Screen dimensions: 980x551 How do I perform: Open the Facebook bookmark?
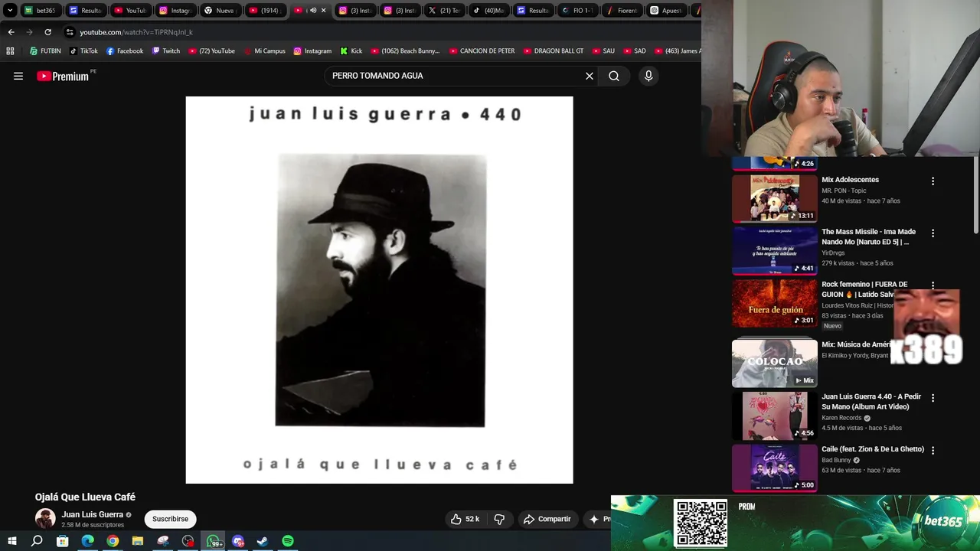(x=125, y=51)
